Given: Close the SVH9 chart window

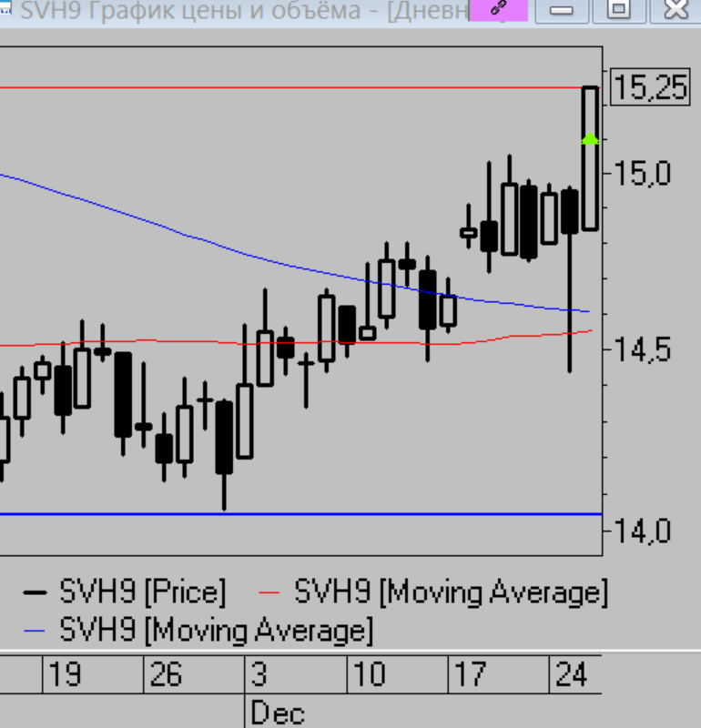Looking at the screenshot, I should (676, 10).
